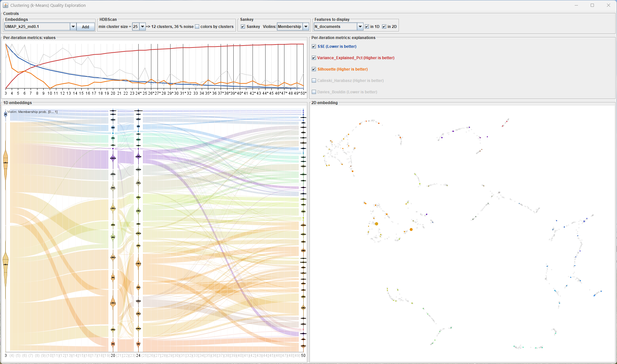Click the bottom orange violin at column 24
The height and width of the screenshot is (364, 617).
[x=138, y=344]
